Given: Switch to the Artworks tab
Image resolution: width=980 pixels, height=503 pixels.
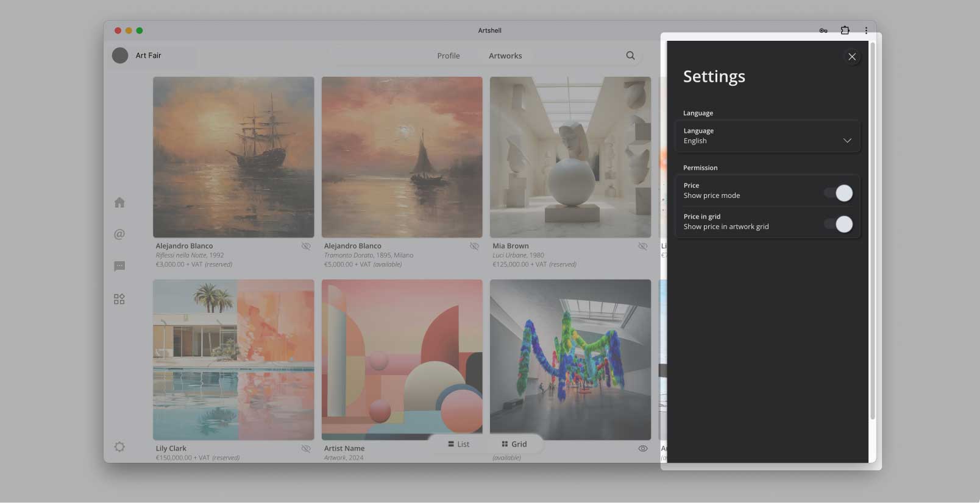Looking at the screenshot, I should [x=505, y=55].
